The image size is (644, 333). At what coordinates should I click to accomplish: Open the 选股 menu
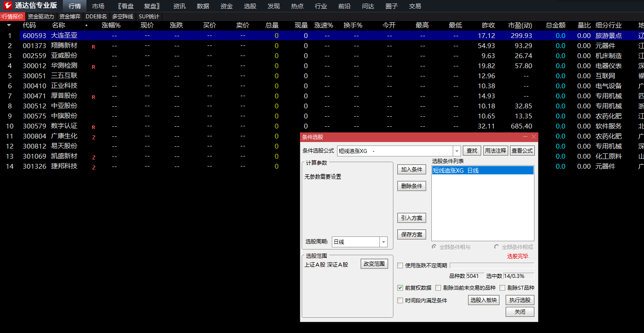[250, 6]
